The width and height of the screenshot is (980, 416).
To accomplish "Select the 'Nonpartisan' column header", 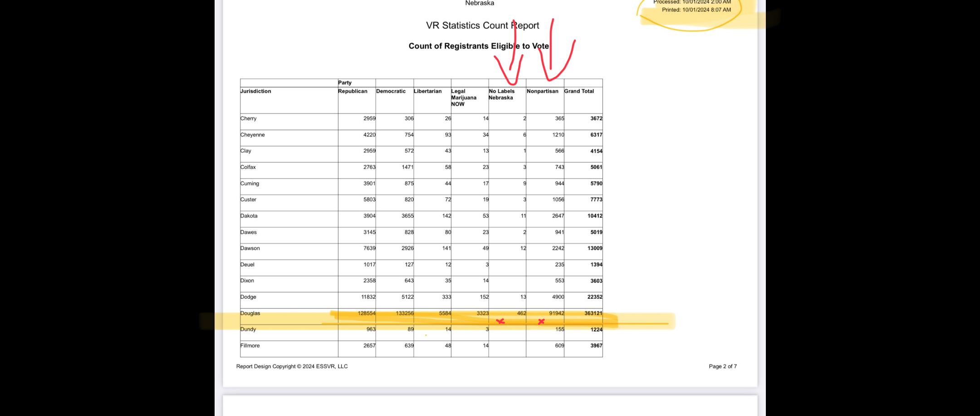I will tap(542, 91).
